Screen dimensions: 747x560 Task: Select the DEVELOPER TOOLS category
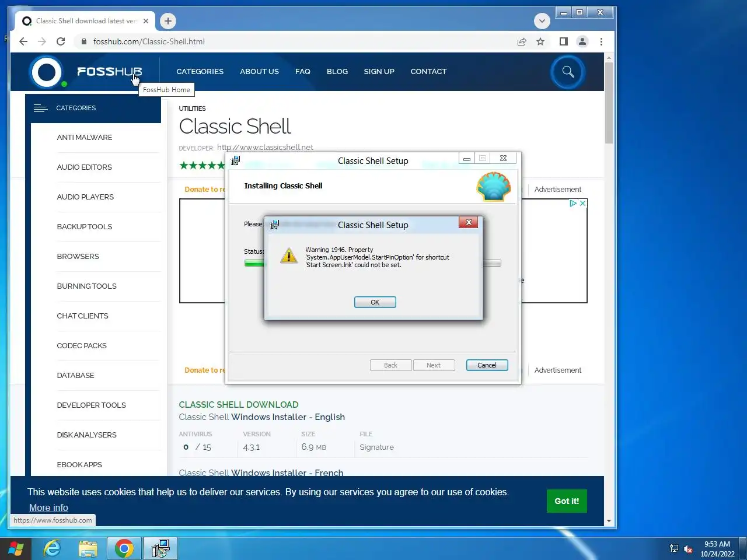[x=91, y=405]
